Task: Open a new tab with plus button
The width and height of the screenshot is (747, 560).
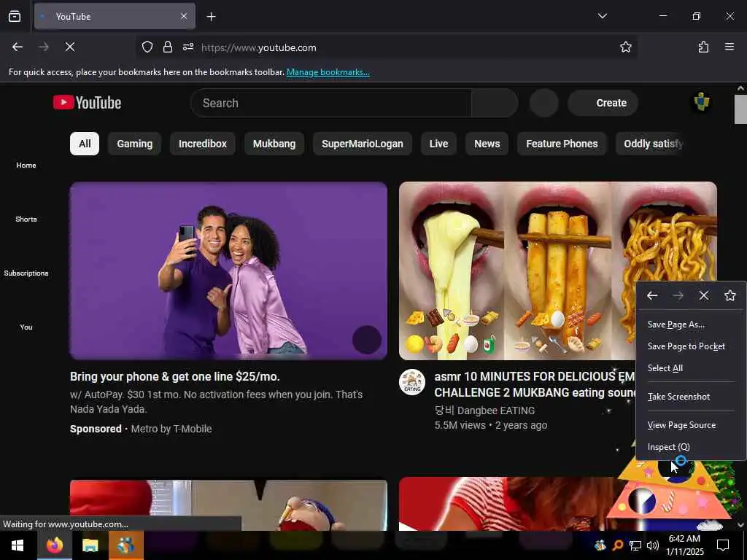Action: (x=211, y=17)
